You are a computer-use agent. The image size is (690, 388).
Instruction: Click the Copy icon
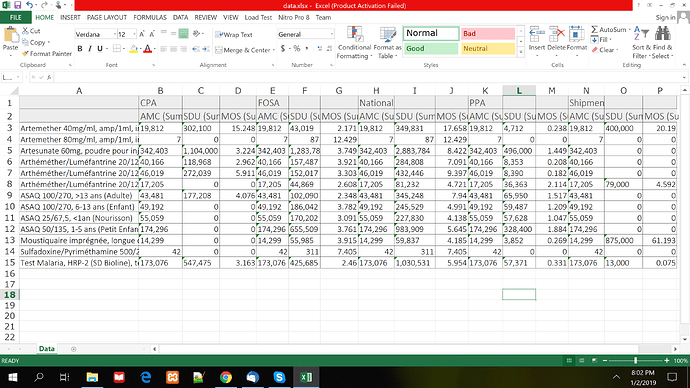click(x=26, y=42)
